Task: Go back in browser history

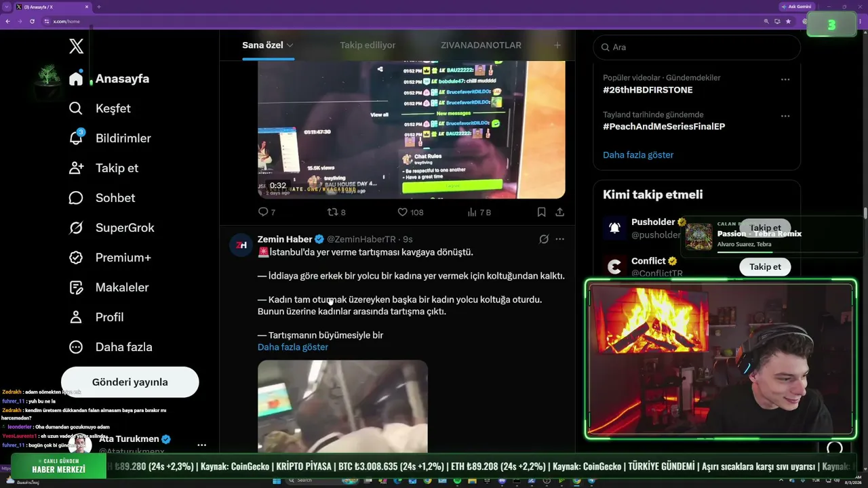Action: point(8,21)
